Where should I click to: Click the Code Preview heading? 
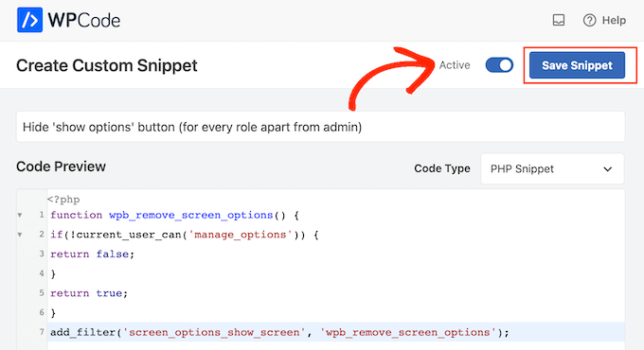pos(61,166)
